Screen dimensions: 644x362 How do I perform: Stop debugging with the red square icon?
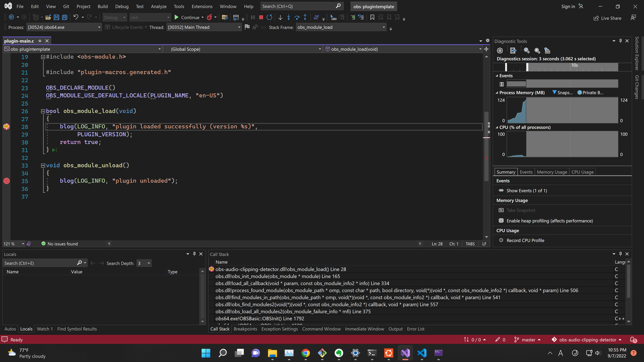click(261, 17)
